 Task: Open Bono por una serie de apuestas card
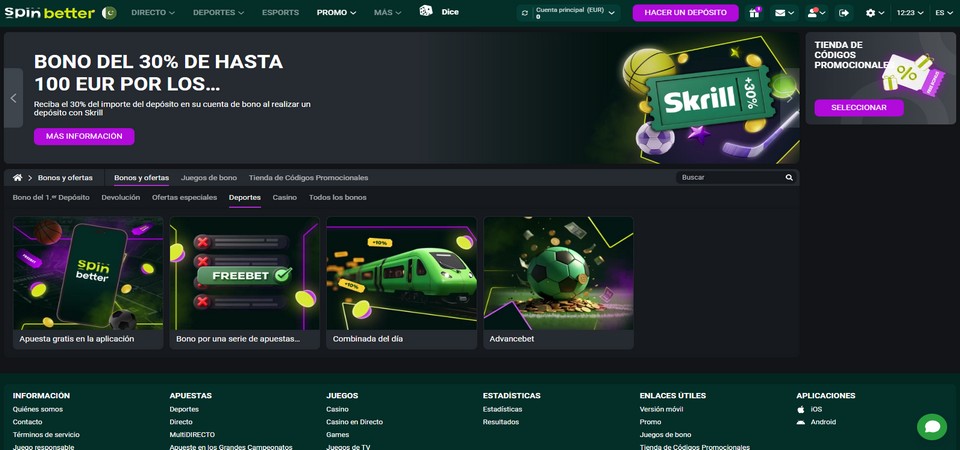click(245, 283)
